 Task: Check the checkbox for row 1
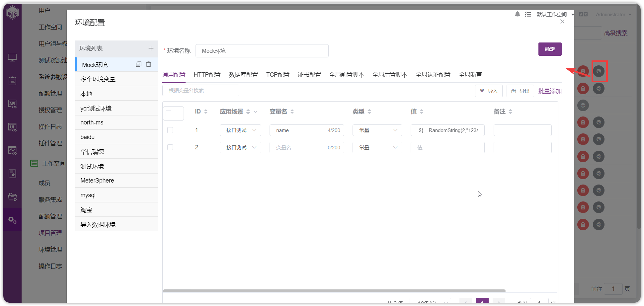170,130
